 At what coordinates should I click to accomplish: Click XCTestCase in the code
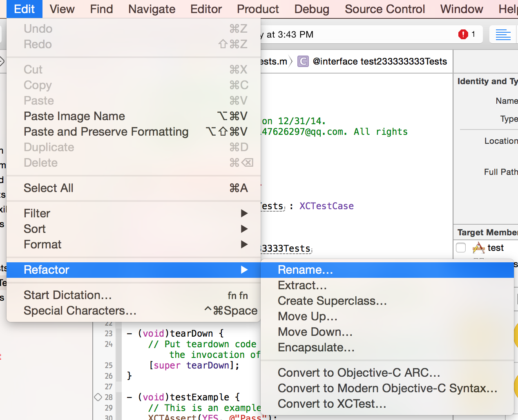[x=326, y=206]
